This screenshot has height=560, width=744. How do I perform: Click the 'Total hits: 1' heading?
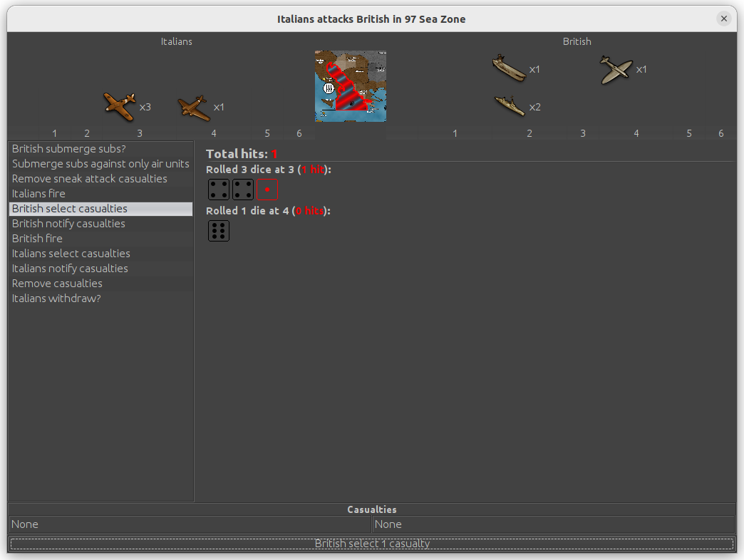(x=242, y=154)
